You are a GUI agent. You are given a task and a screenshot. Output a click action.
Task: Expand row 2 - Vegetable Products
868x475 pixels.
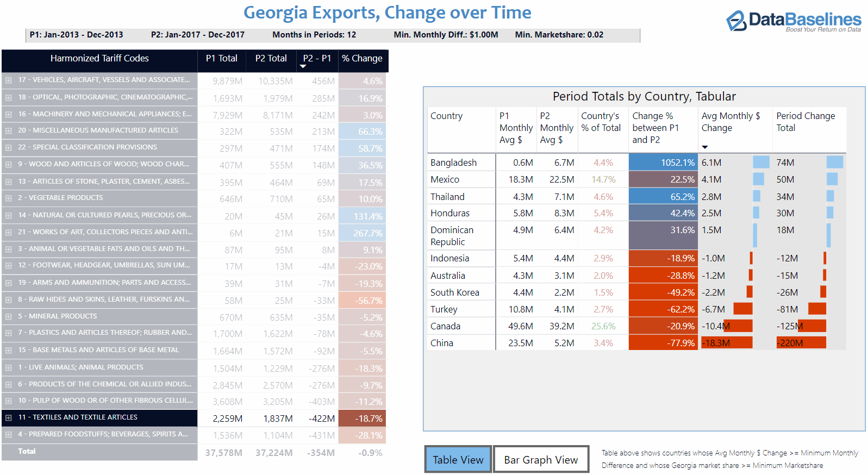point(9,198)
